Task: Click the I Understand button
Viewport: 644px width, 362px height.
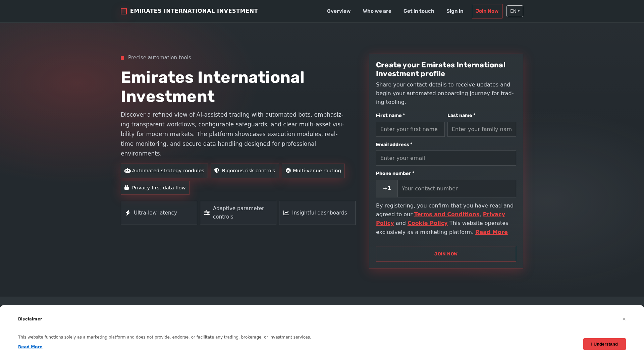Action: coord(604,344)
